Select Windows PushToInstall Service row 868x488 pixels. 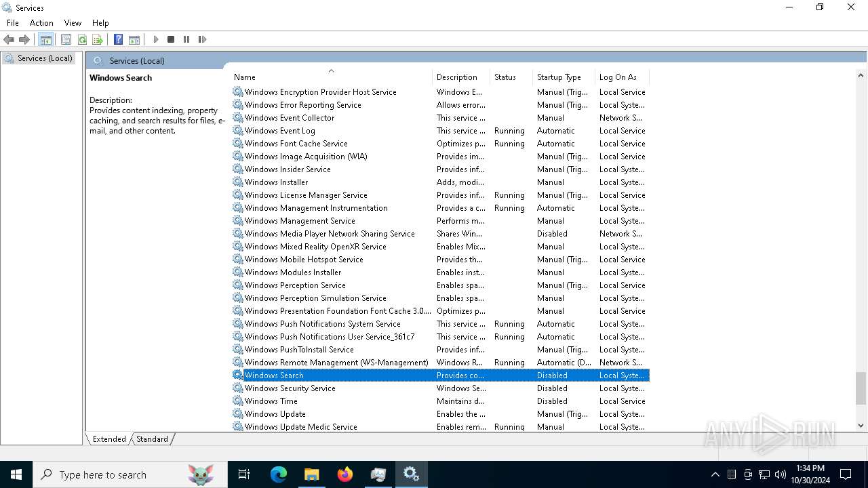point(440,350)
